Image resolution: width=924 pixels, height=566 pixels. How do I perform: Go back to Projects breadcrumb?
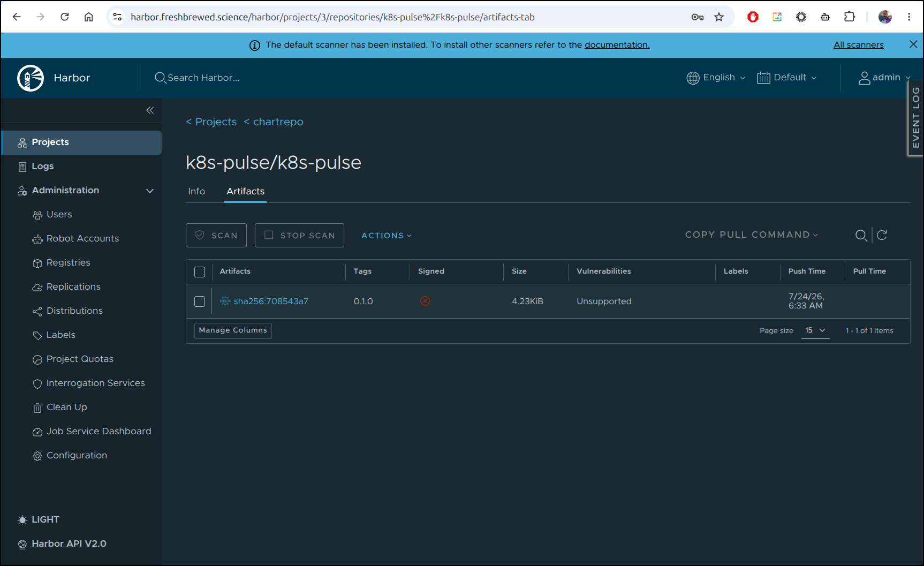click(x=211, y=122)
